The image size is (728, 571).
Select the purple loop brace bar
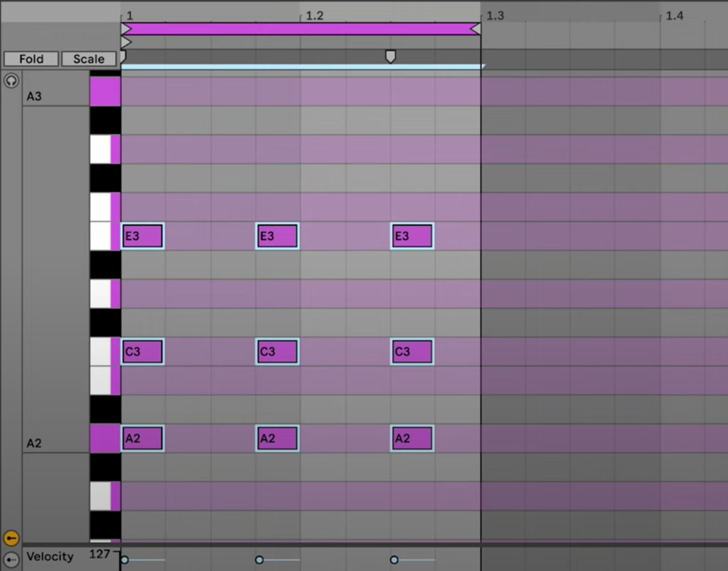[x=301, y=29]
